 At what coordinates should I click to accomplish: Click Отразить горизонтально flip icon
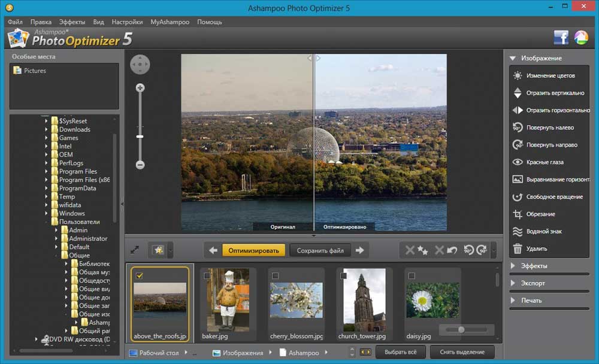[x=518, y=110]
